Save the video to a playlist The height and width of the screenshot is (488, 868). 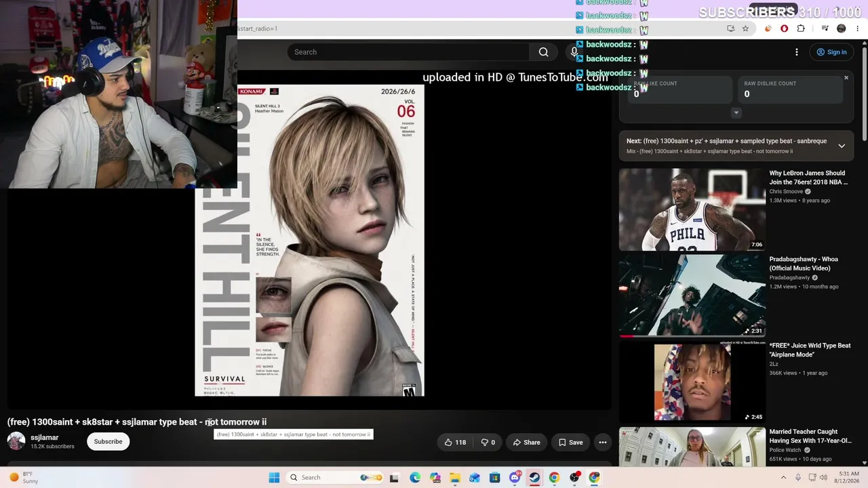[570, 443]
